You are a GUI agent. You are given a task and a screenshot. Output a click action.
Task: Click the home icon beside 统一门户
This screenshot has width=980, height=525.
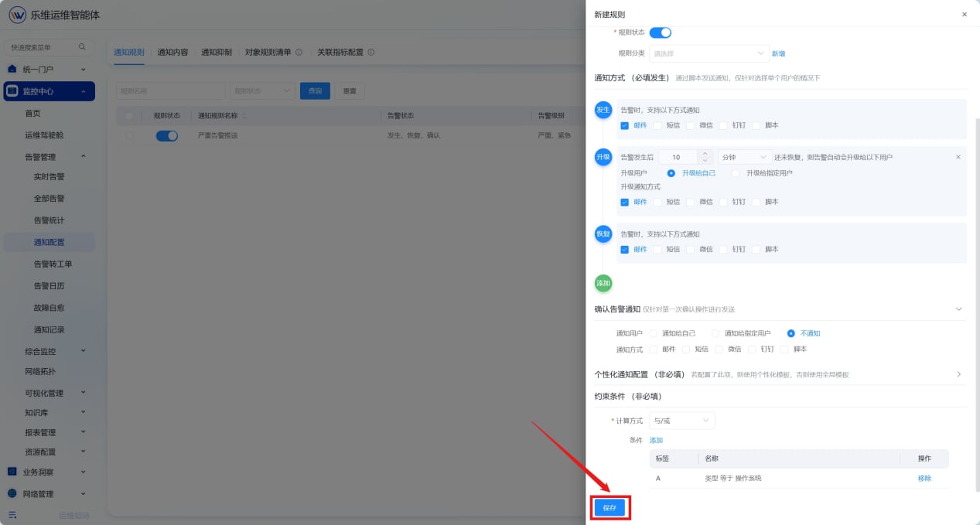point(12,69)
